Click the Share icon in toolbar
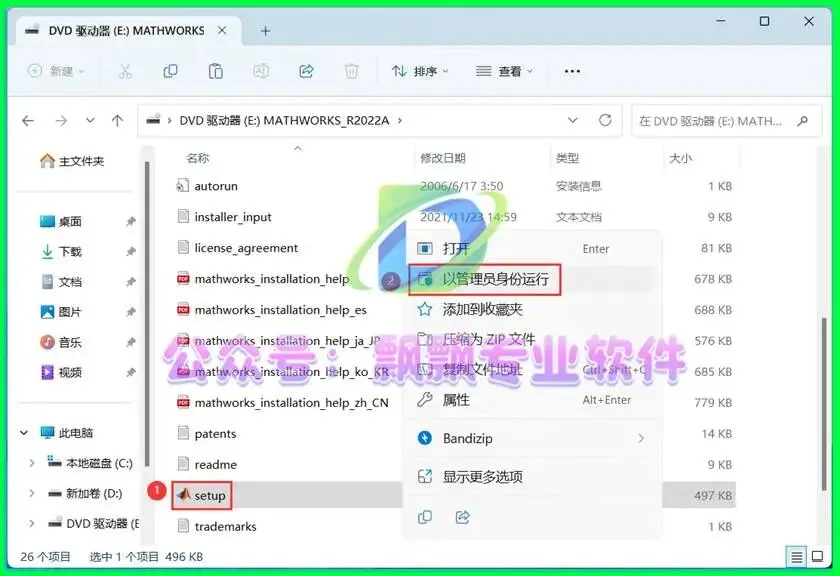The height and width of the screenshot is (576, 840). point(306,71)
